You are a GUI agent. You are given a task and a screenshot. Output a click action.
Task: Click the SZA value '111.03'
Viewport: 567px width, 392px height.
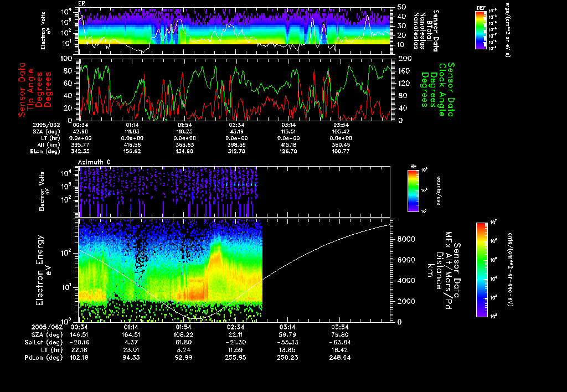point(132,132)
